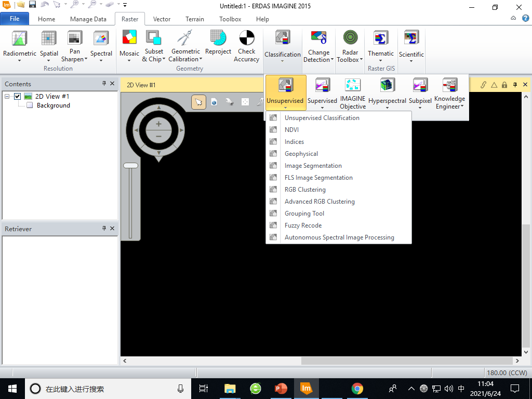This screenshot has width=532, height=399.
Task: Click the Scientific tool in Raster GIS group
Action: [411, 44]
